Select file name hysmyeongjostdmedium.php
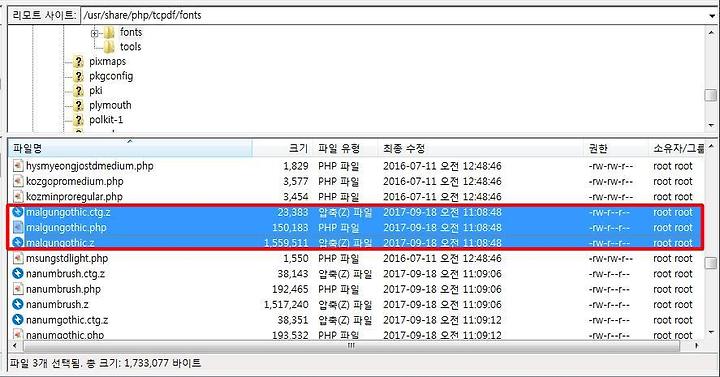The height and width of the screenshot is (377, 720). coord(90,166)
